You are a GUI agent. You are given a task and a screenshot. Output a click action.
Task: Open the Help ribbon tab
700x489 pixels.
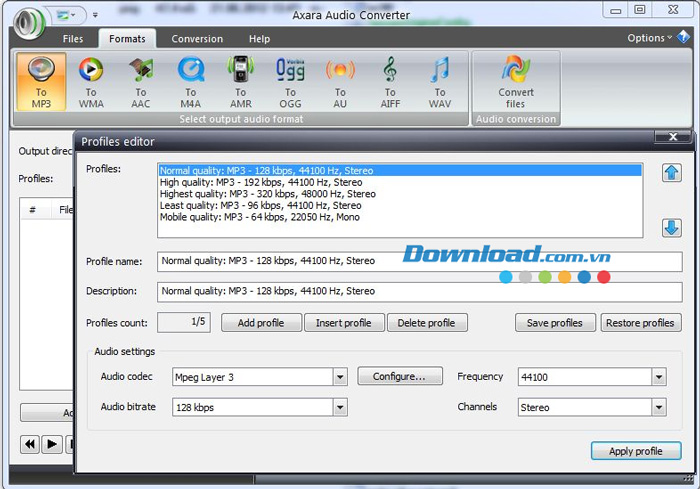[x=259, y=39]
